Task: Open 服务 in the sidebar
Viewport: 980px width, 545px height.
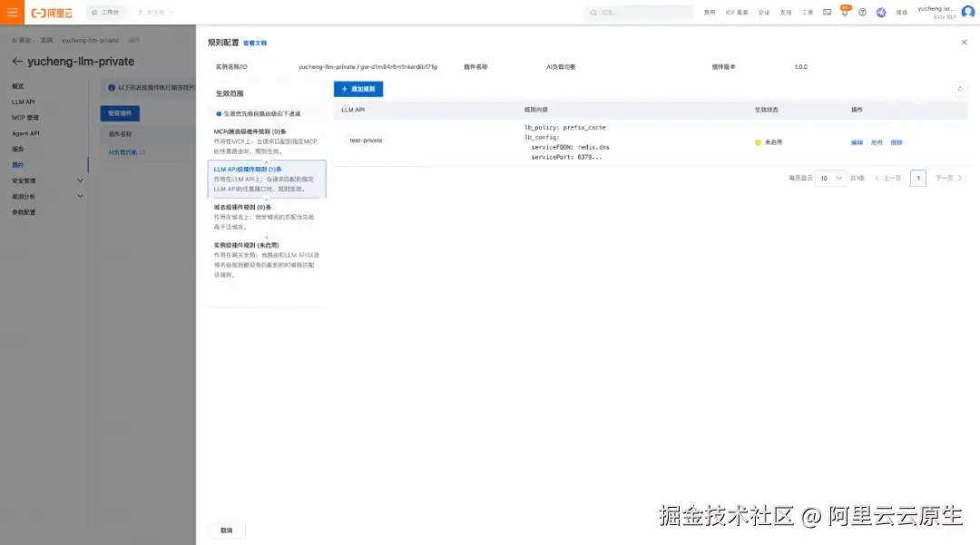Action: (17, 150)
